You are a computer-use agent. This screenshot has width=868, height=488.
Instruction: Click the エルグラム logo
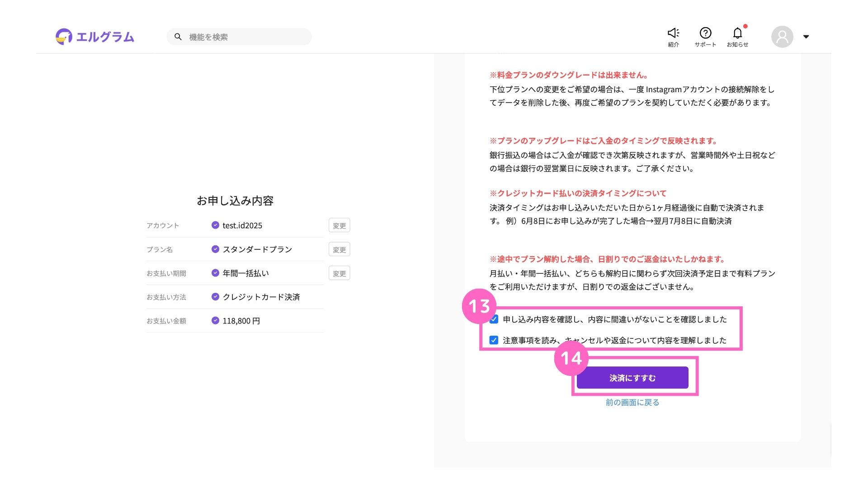point(95,37)
